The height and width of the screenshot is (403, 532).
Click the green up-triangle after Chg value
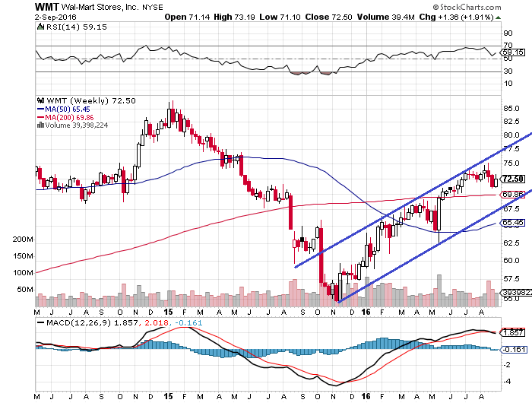click(x=498, y=17)
